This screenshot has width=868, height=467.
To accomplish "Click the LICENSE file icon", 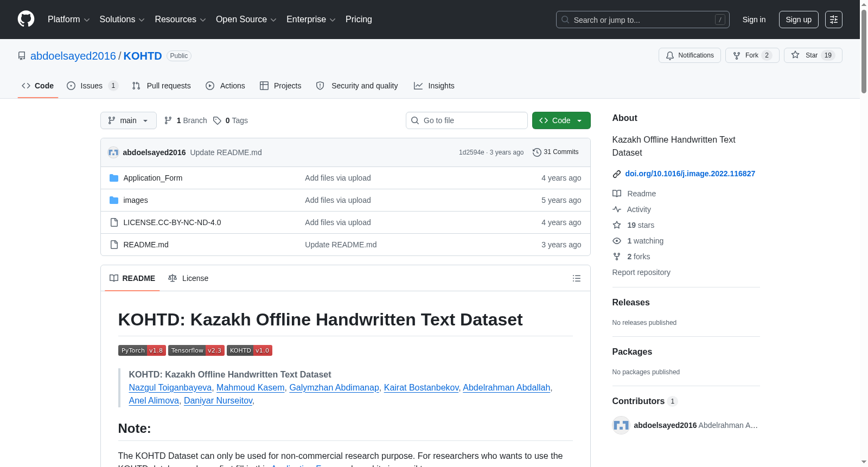I will [x=114, y=222].
